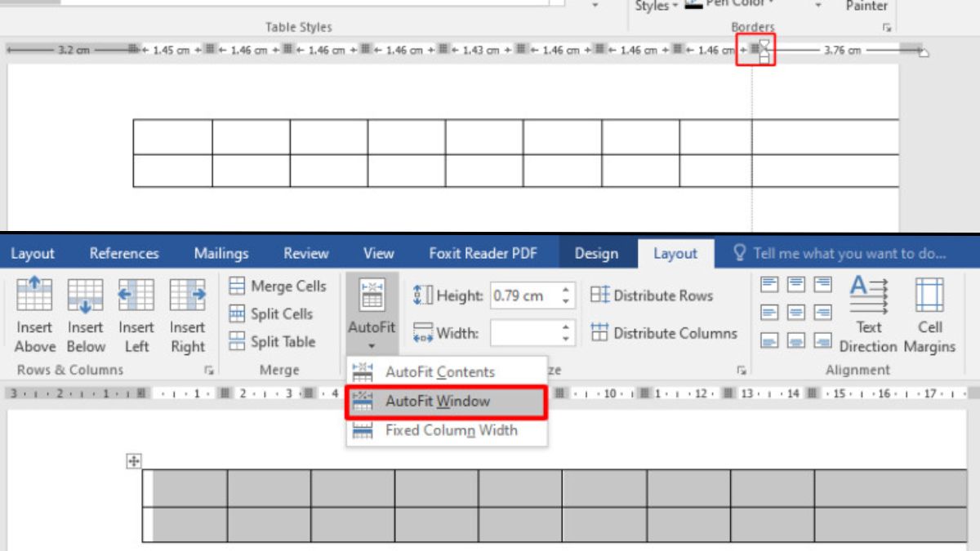
Task: Expand the AutoFit dropdown
Action: tap(372, 314)
